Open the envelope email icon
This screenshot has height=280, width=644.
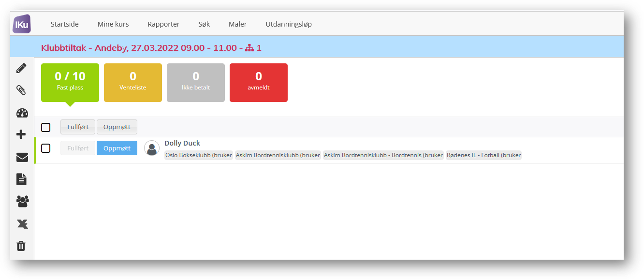[x=22, y=157]
